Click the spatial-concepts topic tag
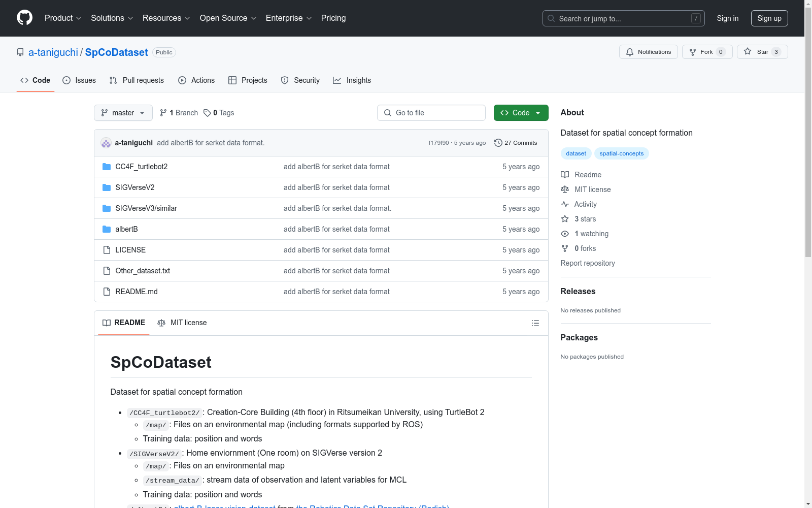The image size is (812, 508). (x=622, y=153)
